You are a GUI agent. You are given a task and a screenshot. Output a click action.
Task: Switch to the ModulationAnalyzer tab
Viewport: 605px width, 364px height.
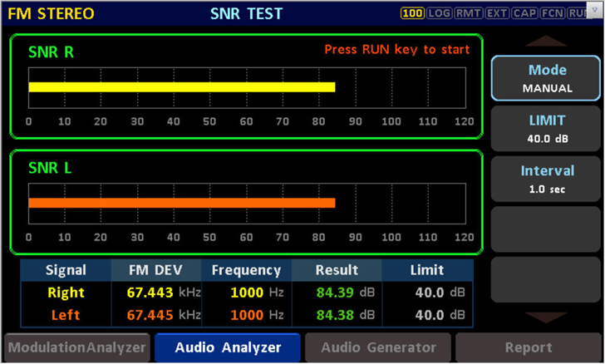[x=76, y=347]
